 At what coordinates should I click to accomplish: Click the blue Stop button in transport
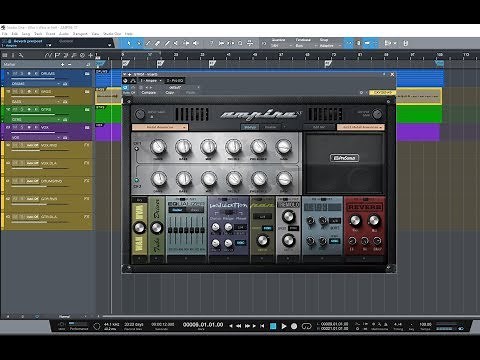pos(273,326)
